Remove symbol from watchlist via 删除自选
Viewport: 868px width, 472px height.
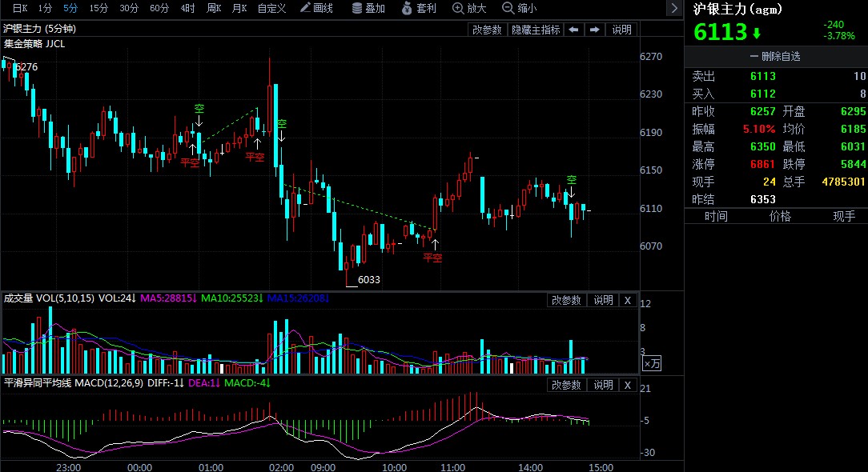pyautogui.click(x=774, y=57)
